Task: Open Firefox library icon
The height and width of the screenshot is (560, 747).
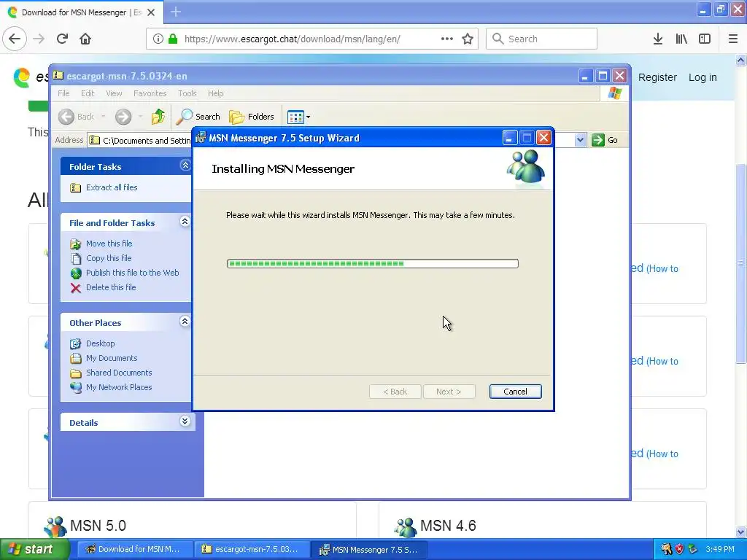Action: tap(681, 39)
